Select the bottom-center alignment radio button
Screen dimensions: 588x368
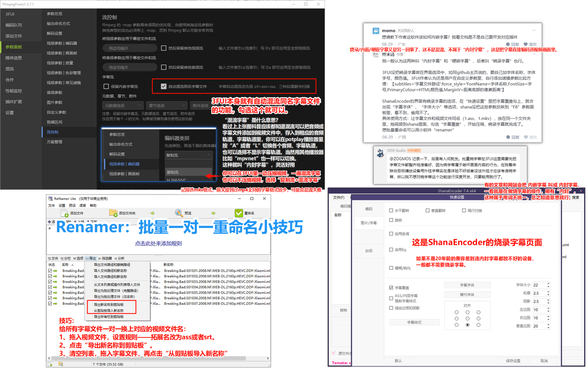click(x=468, y=325)
